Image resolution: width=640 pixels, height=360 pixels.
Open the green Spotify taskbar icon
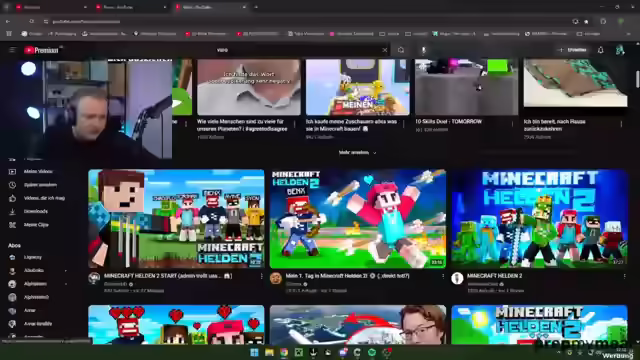tap(372, 352)
